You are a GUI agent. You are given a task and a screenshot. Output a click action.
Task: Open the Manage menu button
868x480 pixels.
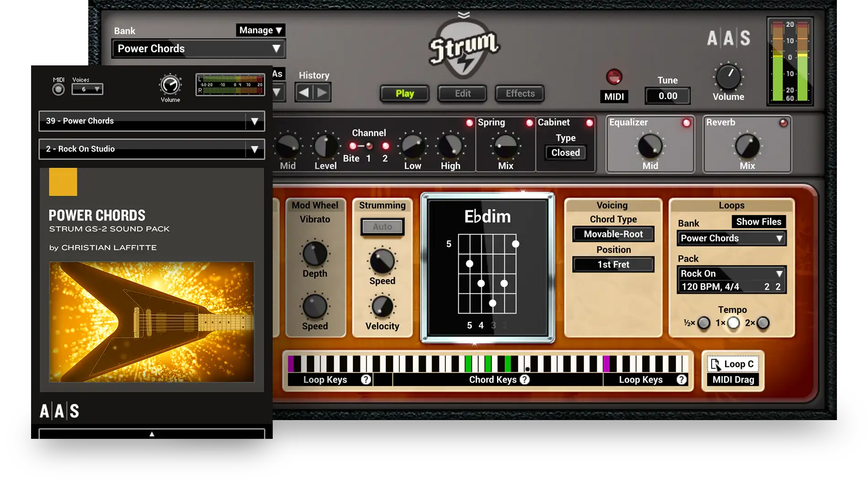coord(260,30)
